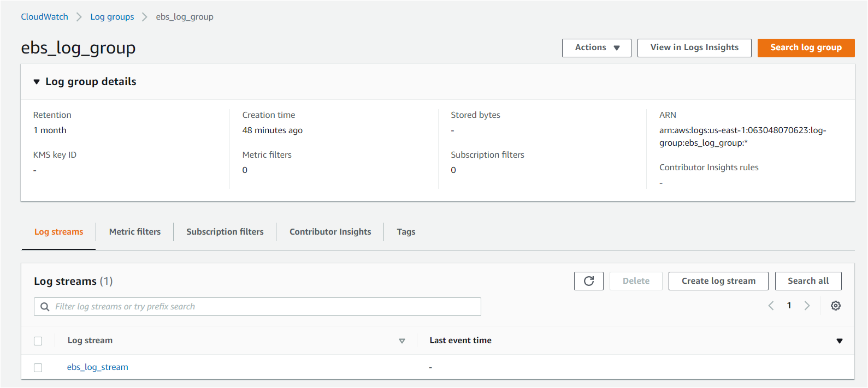Refresh the log streams list
Image resolution: width=868 pixels, height=388 pixels.
tap(589, 281)
